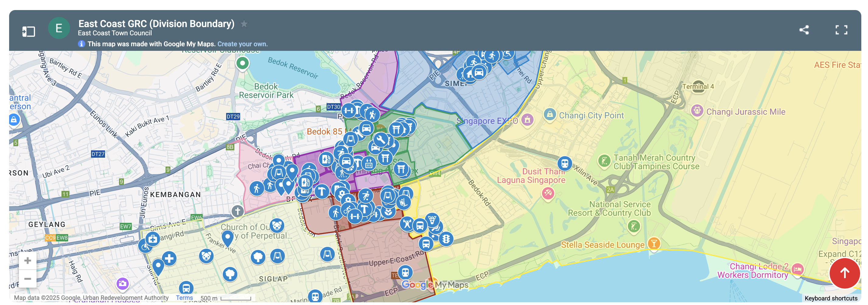Screen dimensions: 868x305
Task: Select the house marker near SIMEI
Action: (470, 74)
